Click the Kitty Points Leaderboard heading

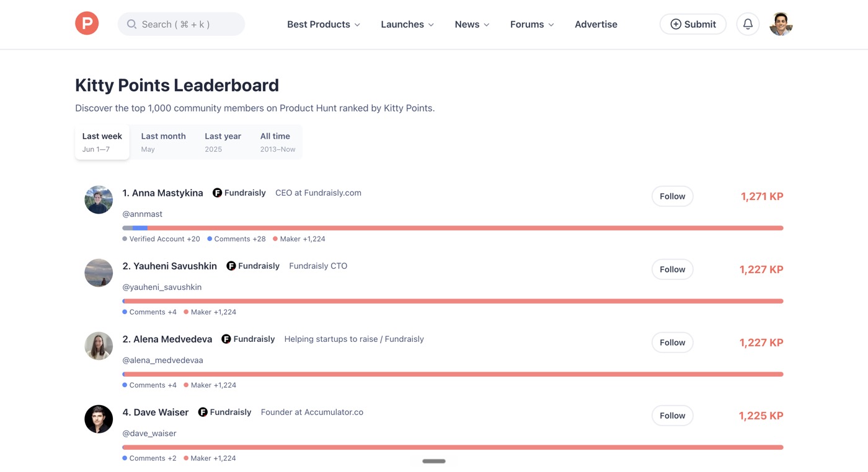[177, 85]
